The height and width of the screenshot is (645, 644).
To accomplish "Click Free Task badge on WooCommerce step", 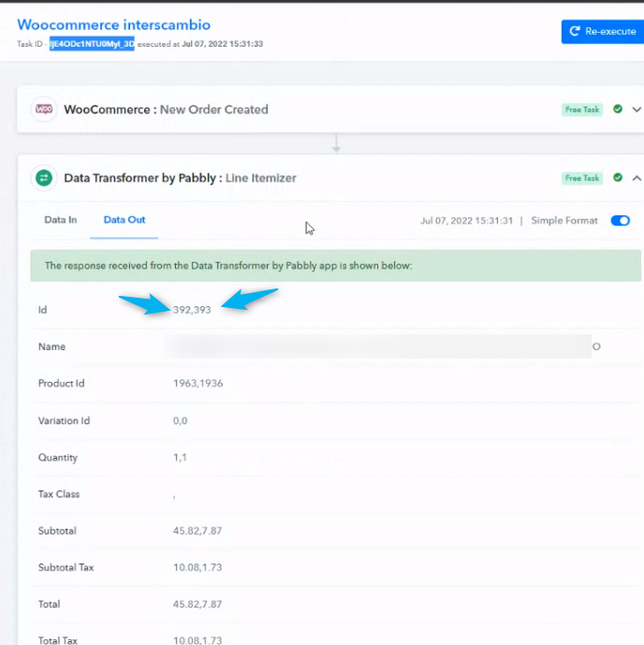I will point(582,110).
